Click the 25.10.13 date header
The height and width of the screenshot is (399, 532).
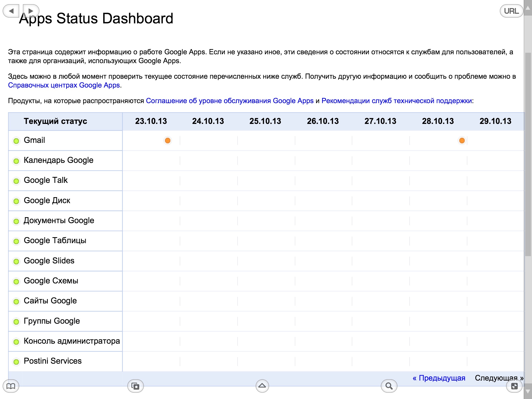[265, 121]
